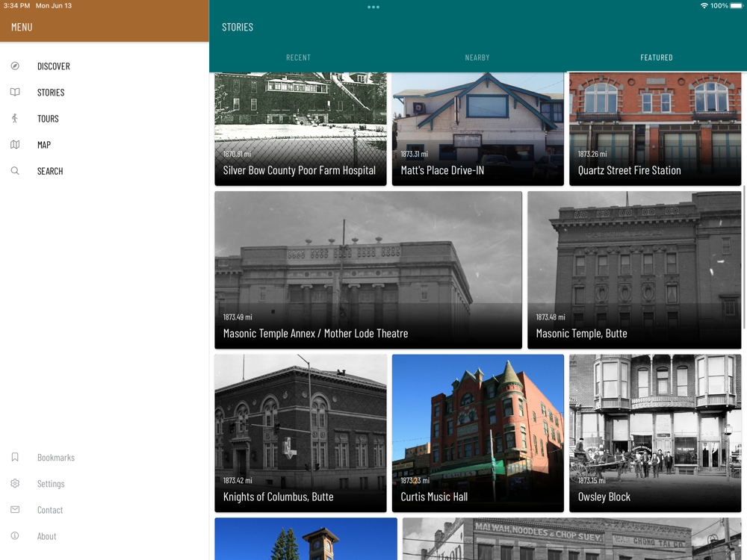Click the 1873.42 mi distance label
The height and width of the screenshot is (560, 747).
click(238, 480)
